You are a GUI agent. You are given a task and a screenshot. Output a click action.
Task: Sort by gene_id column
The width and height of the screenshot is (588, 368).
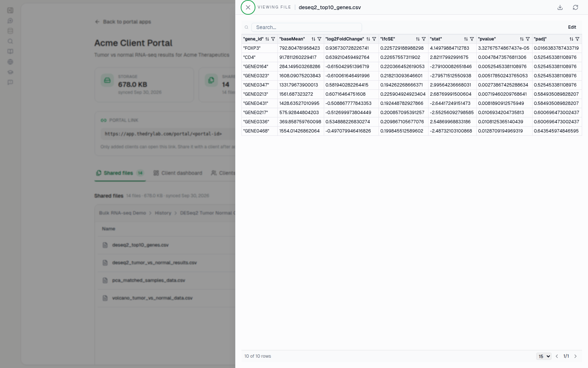tap(267, 39)
